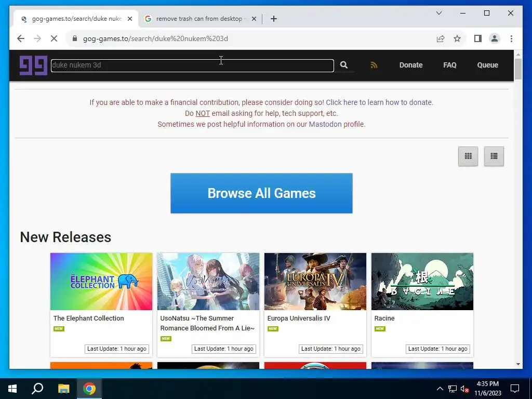Click the Chrome taskbar icon
532x399 pixels.
tap(89, 389)
